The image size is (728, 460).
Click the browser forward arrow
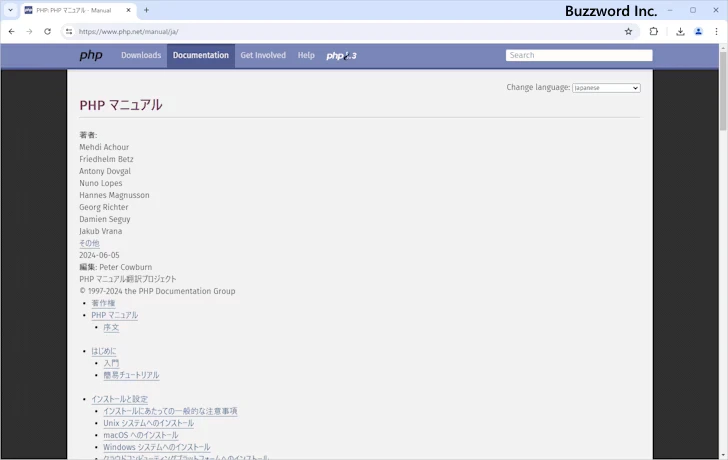(29, 32)
